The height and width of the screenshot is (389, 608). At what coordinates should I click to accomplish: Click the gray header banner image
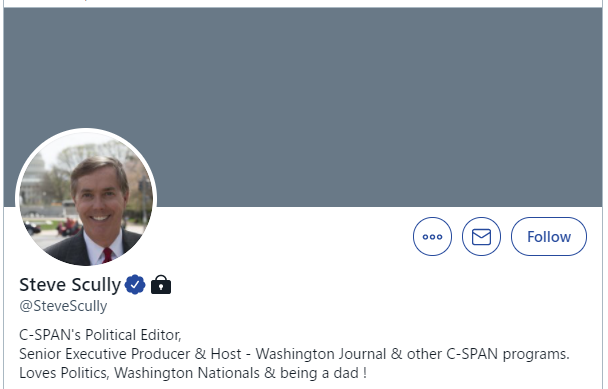pos(303,107)
